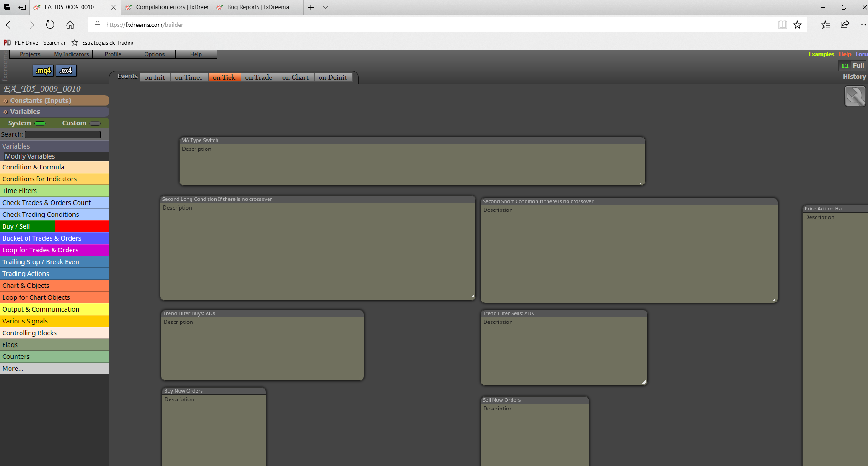Click the Full view button
The width and height of the screenshot is (868, 466).
[x=858, y=66]
